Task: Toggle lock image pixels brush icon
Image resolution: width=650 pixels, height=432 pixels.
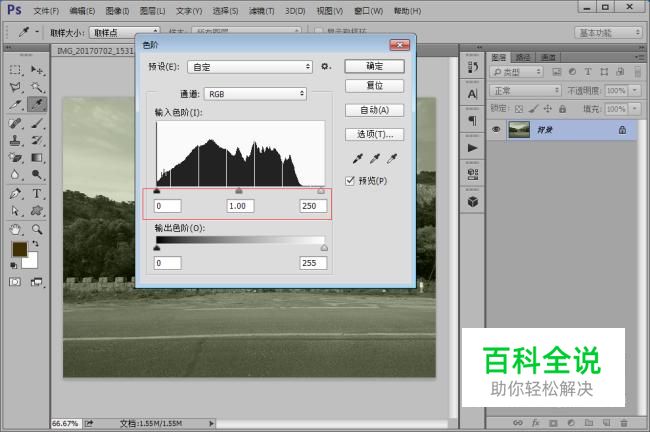Action: (x=534, y=109)
